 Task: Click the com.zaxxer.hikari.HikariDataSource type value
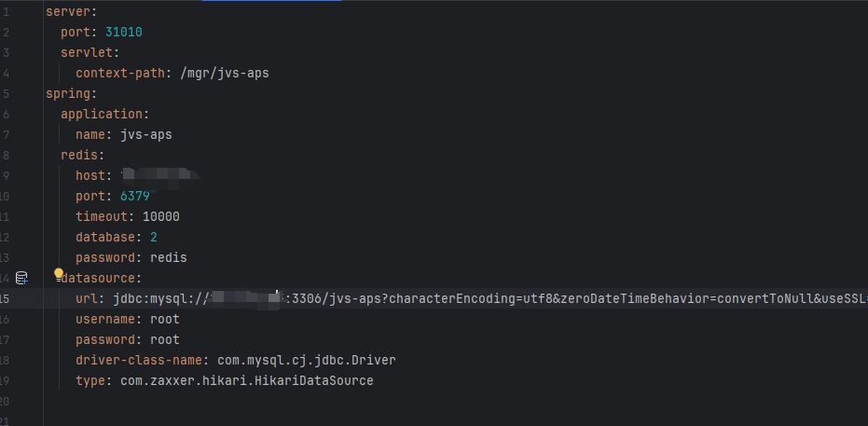[246, 380]
